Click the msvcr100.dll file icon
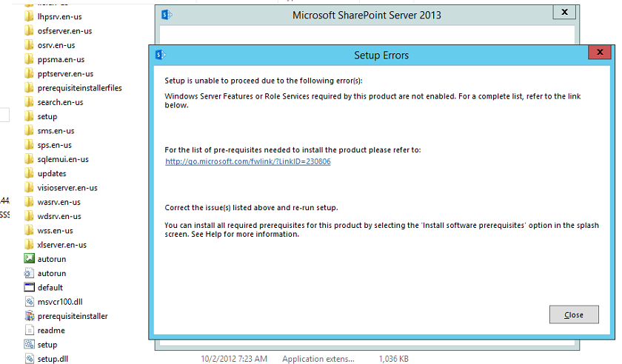Image resolution: width=622 pixels, height=364 pixels. point(30,302)
